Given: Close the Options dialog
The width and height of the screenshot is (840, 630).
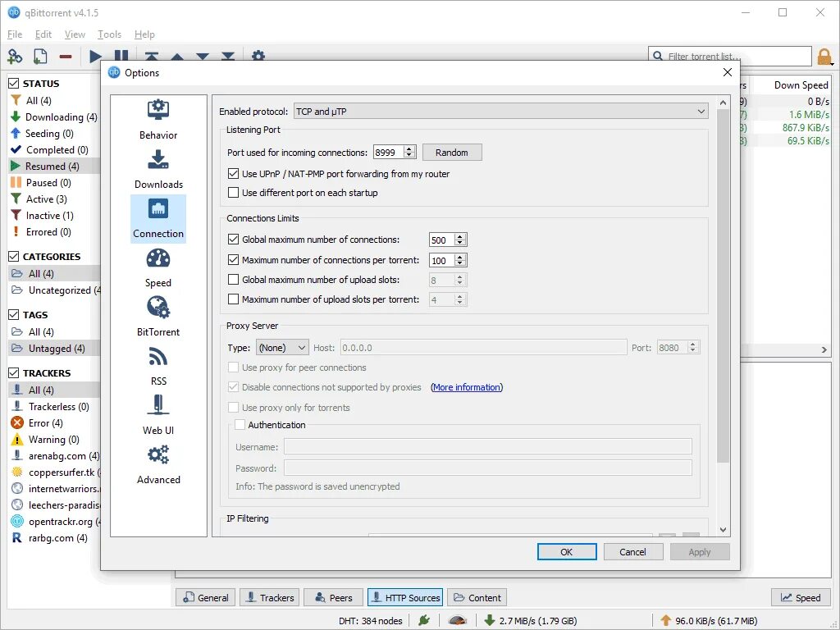Looking at the screenshot, I should click(727, 72).
